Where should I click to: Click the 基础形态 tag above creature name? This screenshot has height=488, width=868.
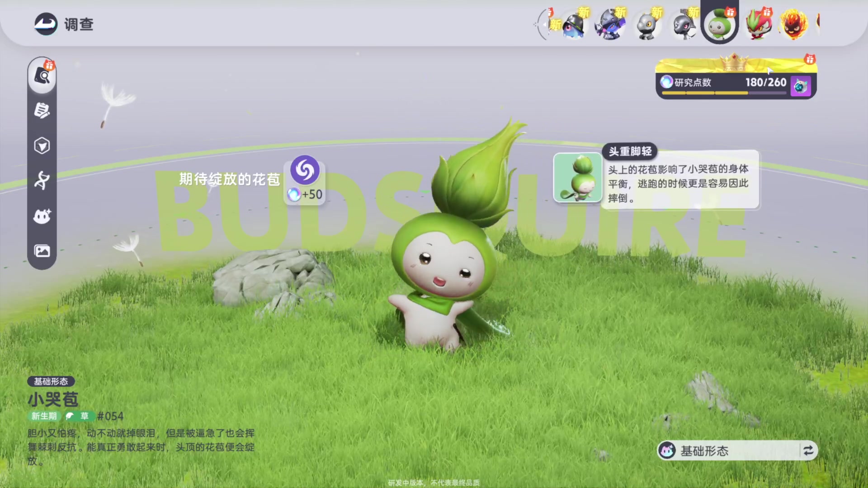tap(51, 381)
